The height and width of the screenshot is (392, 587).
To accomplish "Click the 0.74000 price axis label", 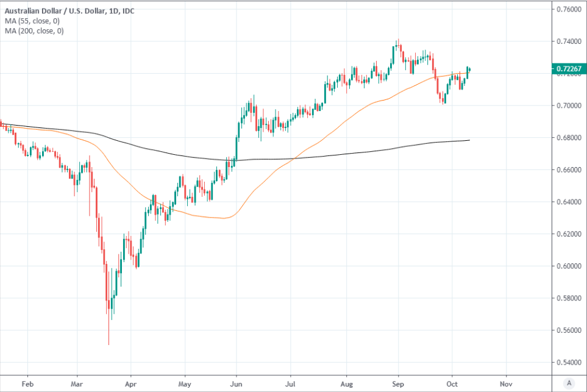I will (x=567, y=41).
